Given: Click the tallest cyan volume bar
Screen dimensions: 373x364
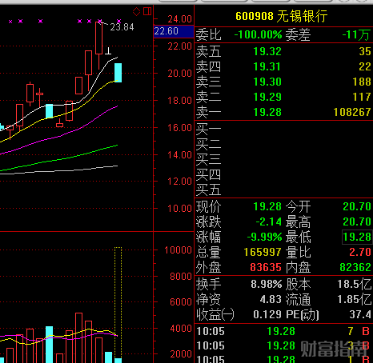Looking at the screenshot, I should 49,344.
